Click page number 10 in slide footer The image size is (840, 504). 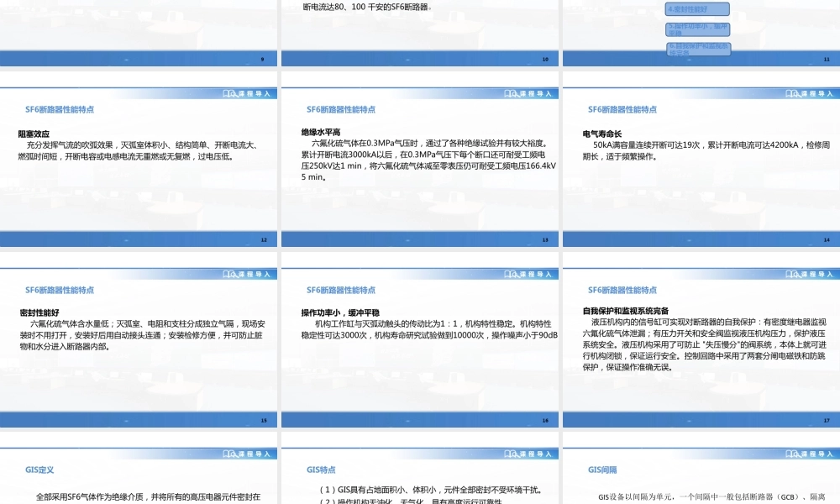545,59
